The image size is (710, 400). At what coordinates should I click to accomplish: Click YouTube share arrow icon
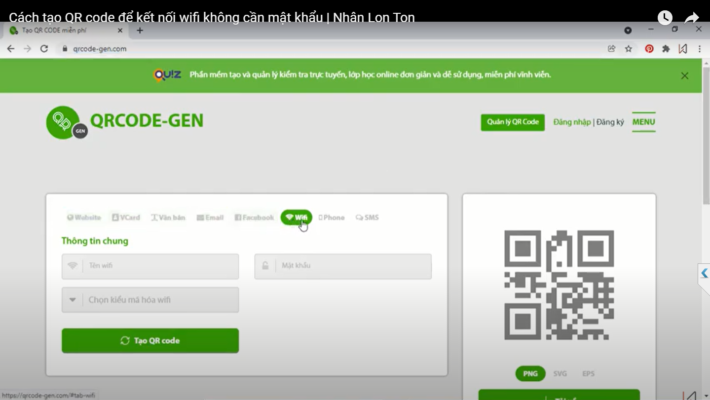pos(691,18)
